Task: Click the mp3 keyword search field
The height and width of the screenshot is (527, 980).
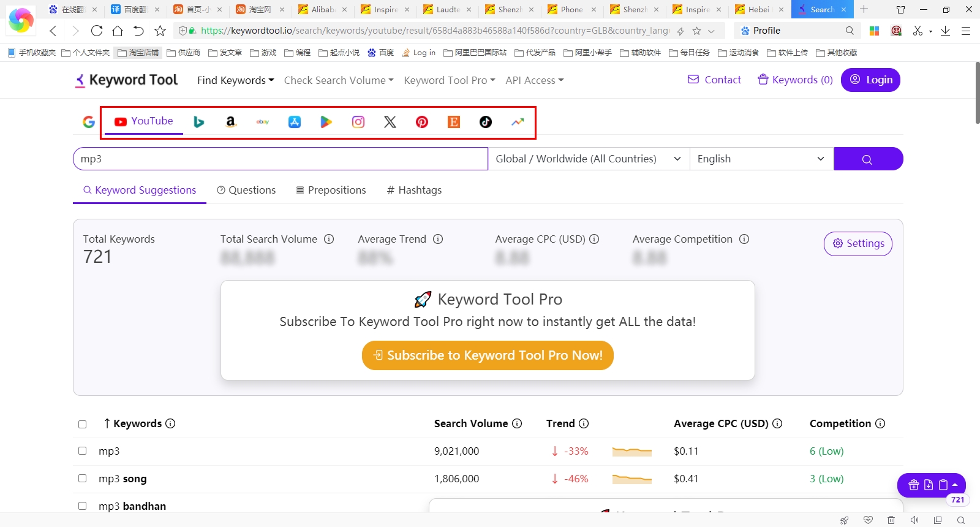Action: point(281,159)
